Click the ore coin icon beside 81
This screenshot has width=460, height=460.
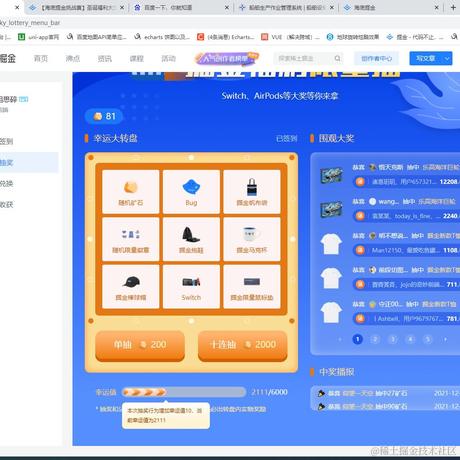click(98, 116)
